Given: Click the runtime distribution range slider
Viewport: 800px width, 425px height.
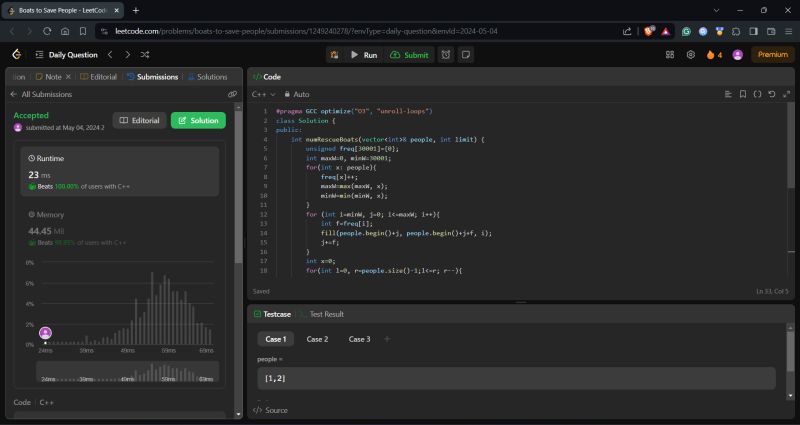Looking at the screenshot, I should tap(128, 371).
